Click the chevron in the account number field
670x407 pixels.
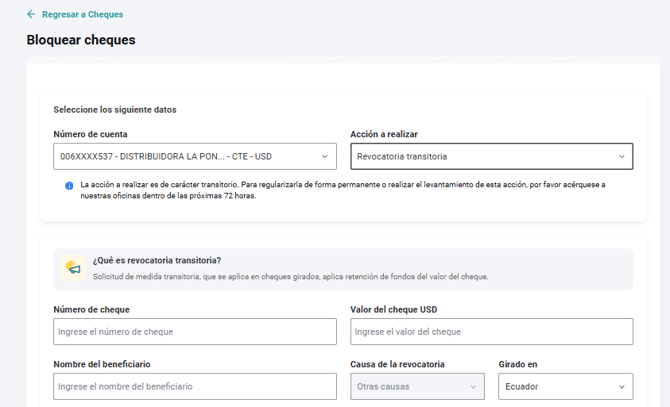click(325, 157)
